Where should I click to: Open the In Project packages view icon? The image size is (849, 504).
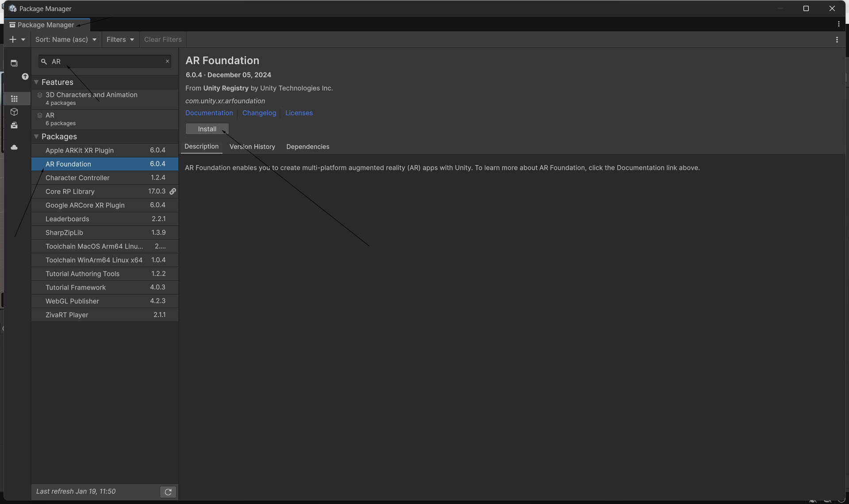14,63
